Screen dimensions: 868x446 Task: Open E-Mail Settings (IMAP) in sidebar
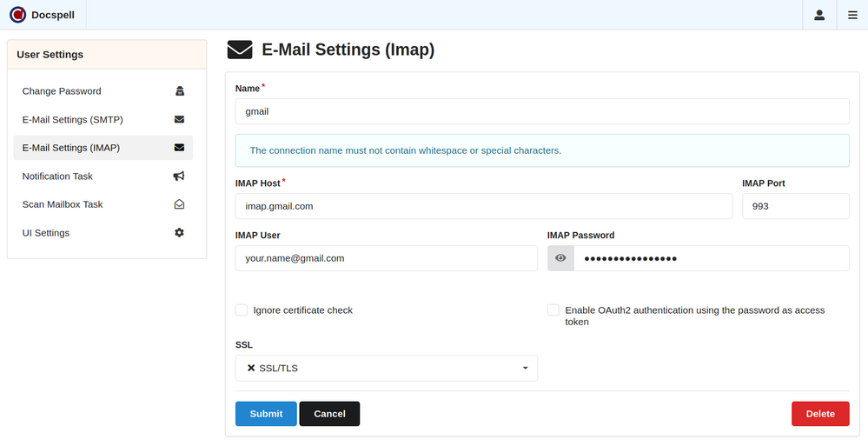point(71,148)
